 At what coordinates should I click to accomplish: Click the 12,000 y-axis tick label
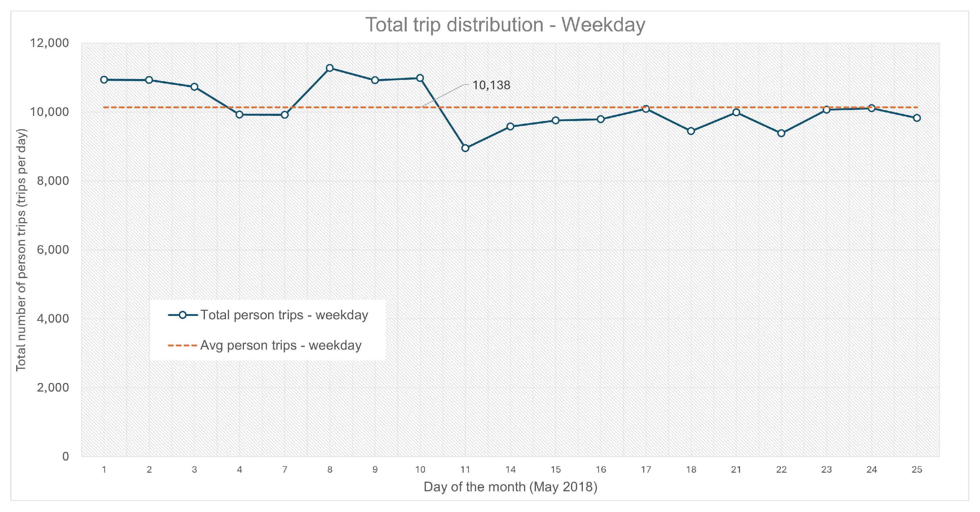[x=49, y=43]
